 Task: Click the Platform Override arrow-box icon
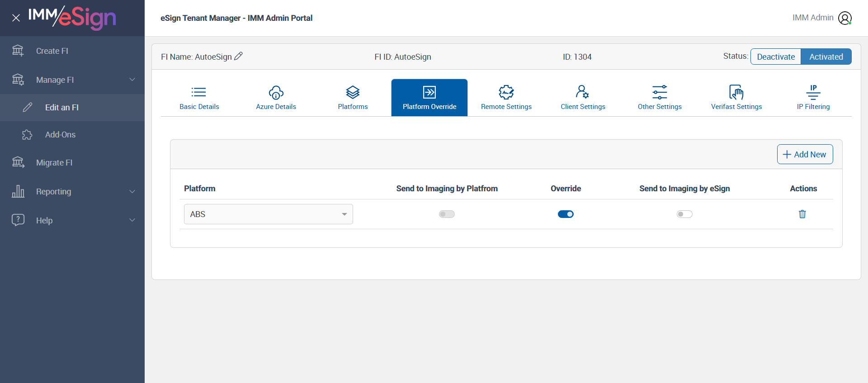coord(429,92)
